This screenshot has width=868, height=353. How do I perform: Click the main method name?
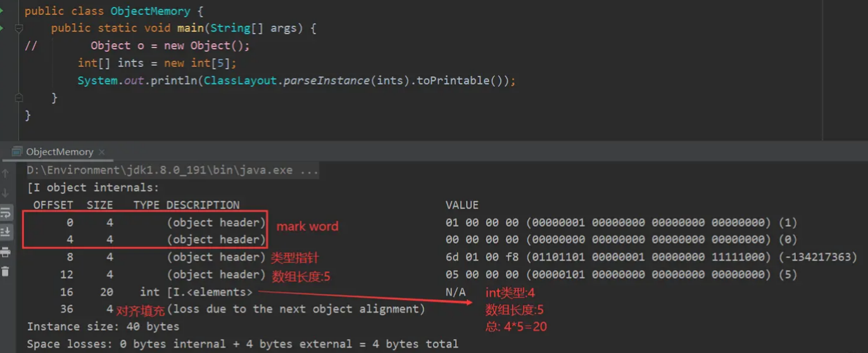[x=190, y=29]
